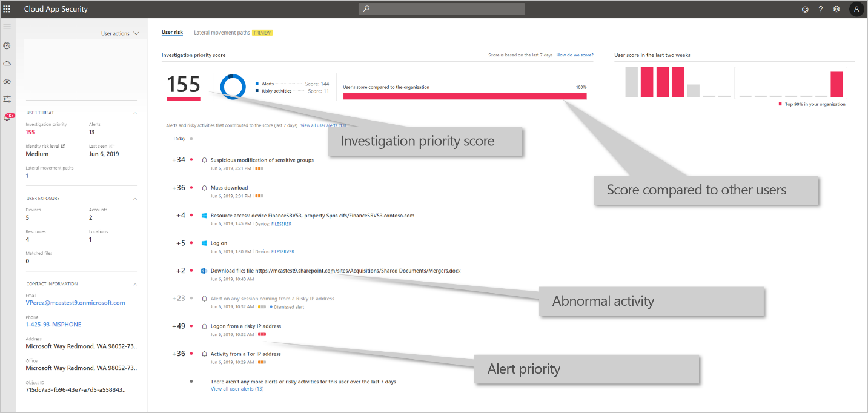Click the Lateral movement paths value 1

[27, 176]
